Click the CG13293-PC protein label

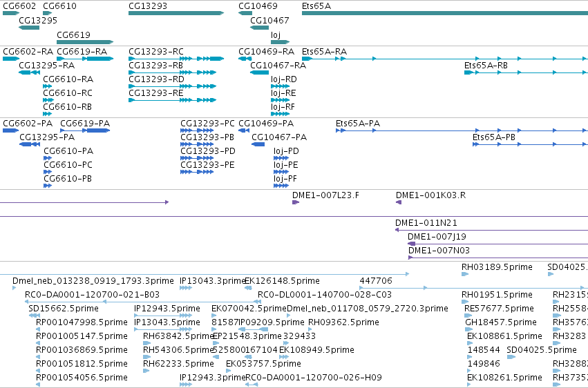207,123
